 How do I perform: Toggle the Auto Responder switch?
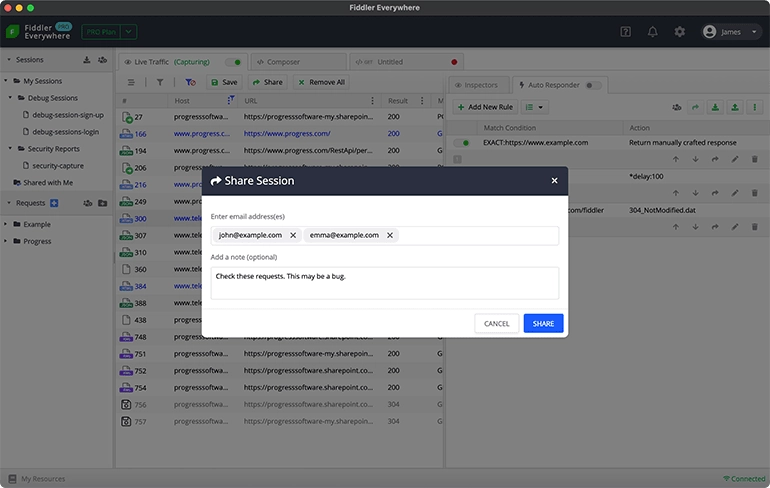pos(593,85)
